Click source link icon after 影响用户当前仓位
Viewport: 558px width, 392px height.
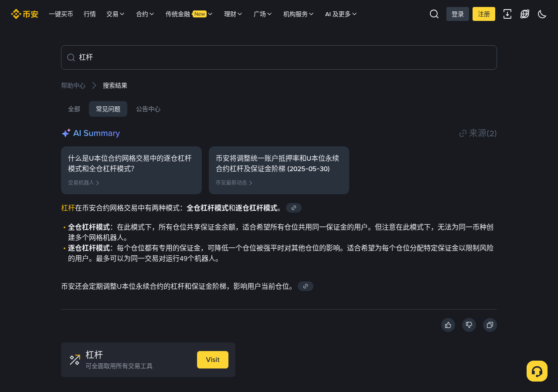coord(306,286)
